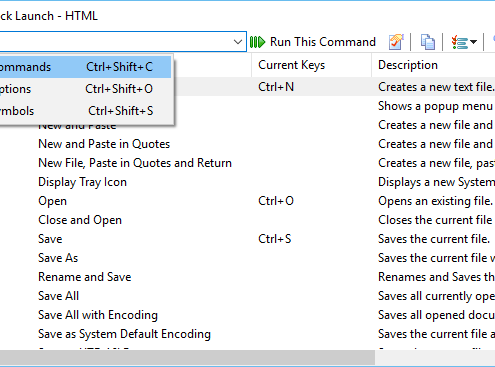Click inside the quick launch search field

[x=115, y=42]
